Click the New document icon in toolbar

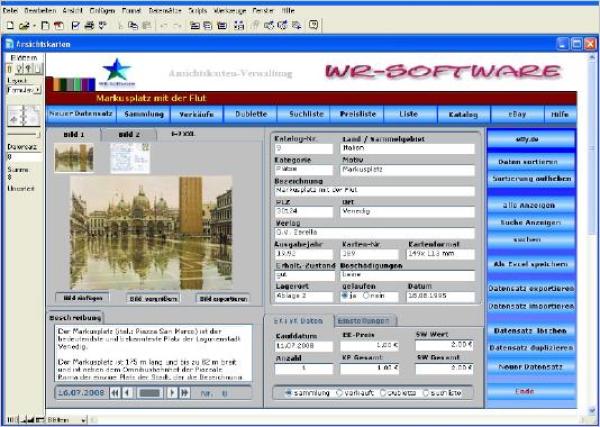9,23
